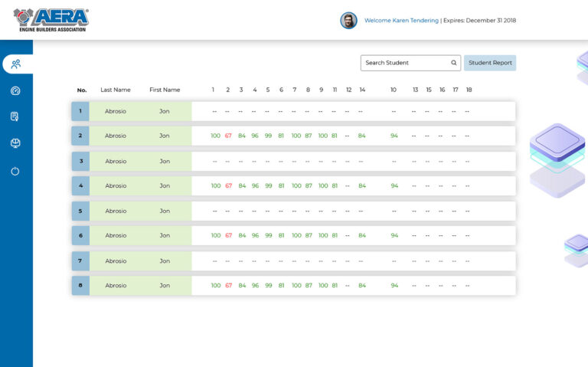Open the students group icon in sidebar
Viewport: 588px width, 367px height.
[15, 64]
